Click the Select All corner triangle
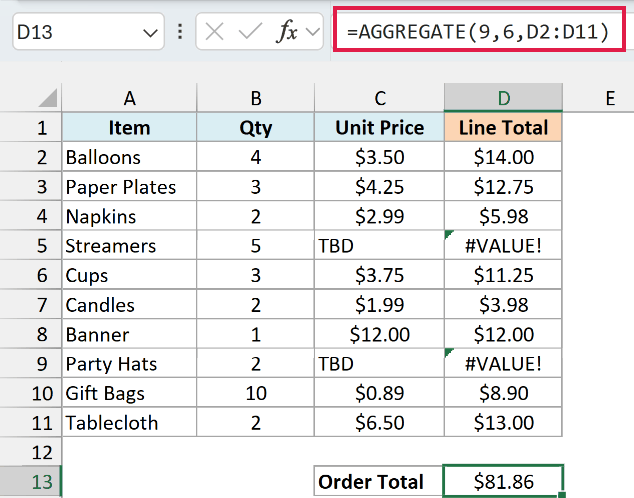The width and height of the screenshot is (634, 498). pos(48,98)
